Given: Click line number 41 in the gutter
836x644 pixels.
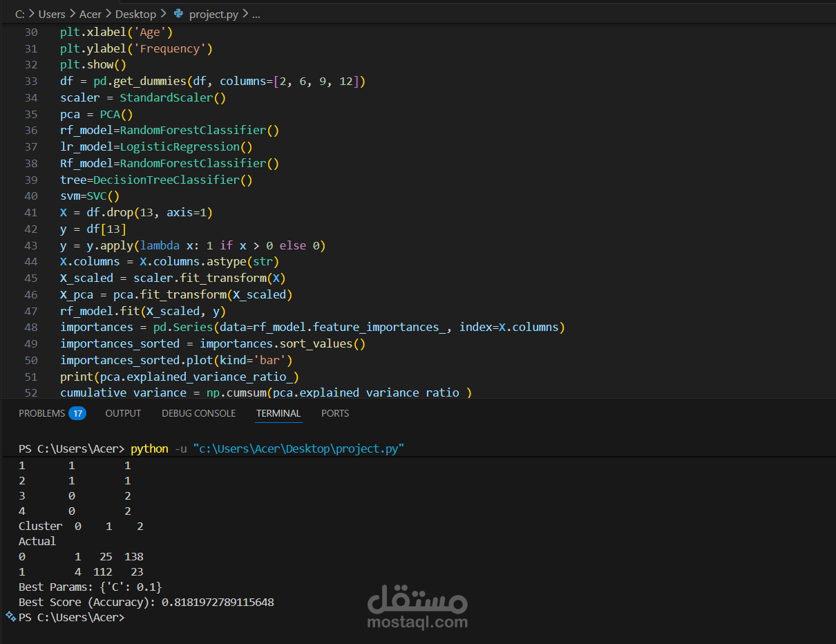Looking at the screenshot, I should click(x=31, y=212).
